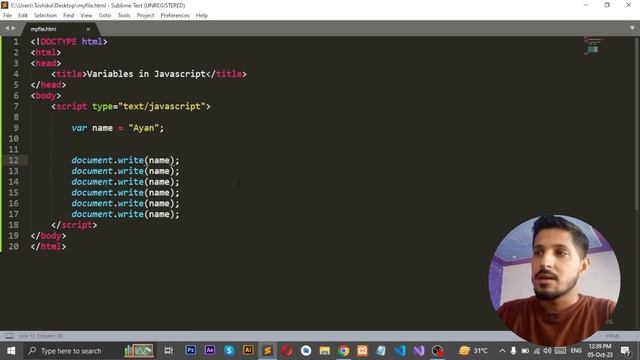Open the clock showing 12:39 PM
The height and width of the screenshot is (360, 640).
(600, 351)
